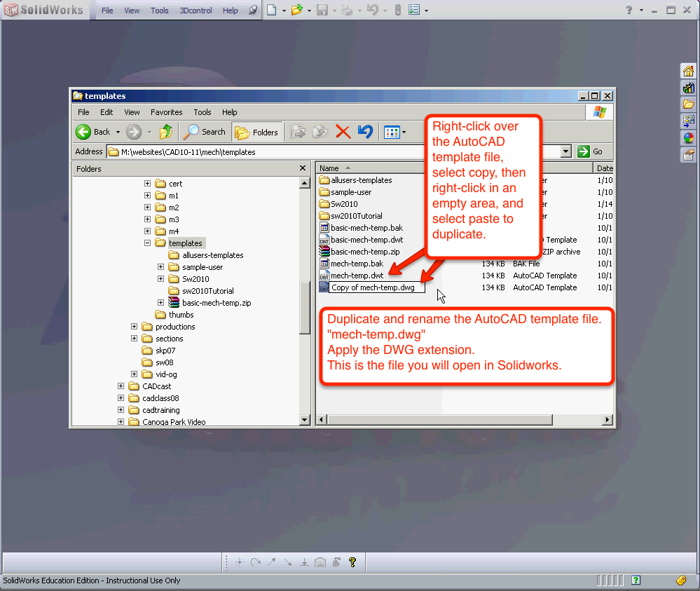Click the Up folder icon in Explorer

[x=166, y=132]
